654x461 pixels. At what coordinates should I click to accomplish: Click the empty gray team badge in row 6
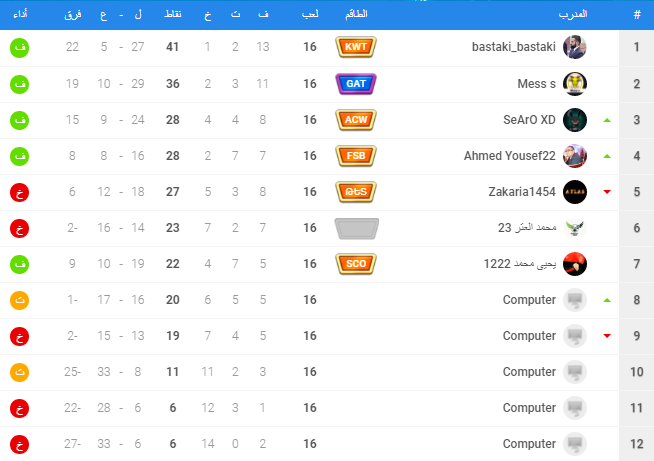(357, 229)
